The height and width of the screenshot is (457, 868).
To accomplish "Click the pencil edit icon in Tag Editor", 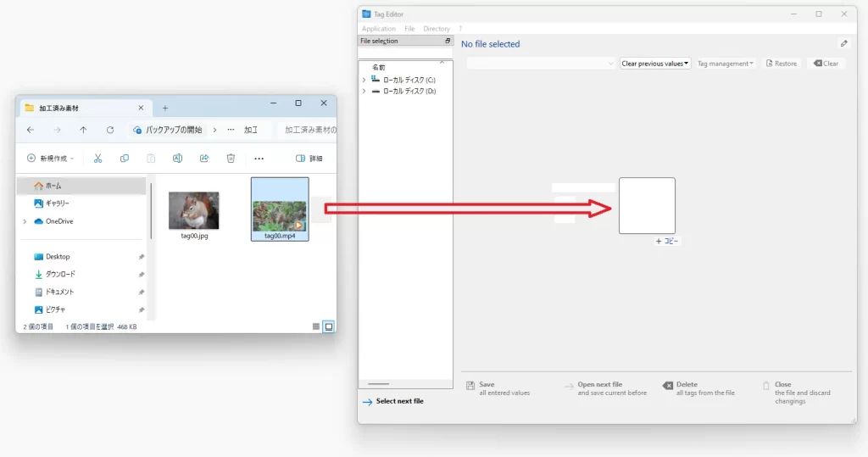I will [843, 44].
